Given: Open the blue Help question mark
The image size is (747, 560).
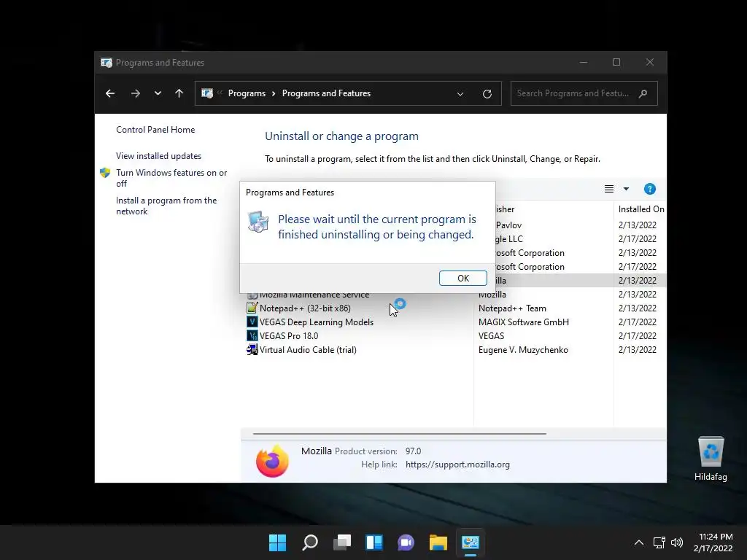Looking at the screenshot, I should 650,189.
